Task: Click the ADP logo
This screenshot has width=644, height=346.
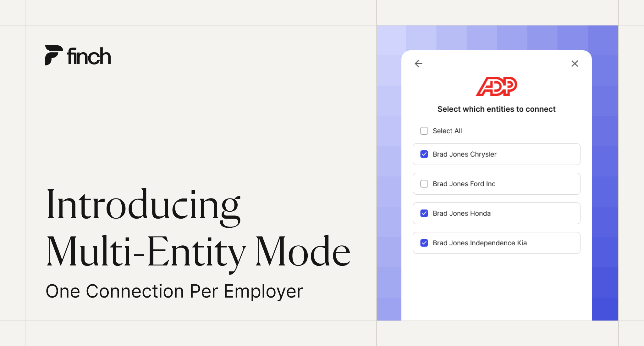Action: click(x=496, y=86)
